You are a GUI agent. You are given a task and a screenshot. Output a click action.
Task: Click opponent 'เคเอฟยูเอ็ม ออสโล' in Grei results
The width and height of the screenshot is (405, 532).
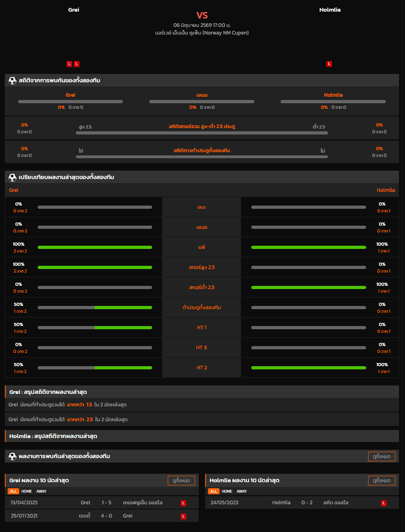coord(142,503)
